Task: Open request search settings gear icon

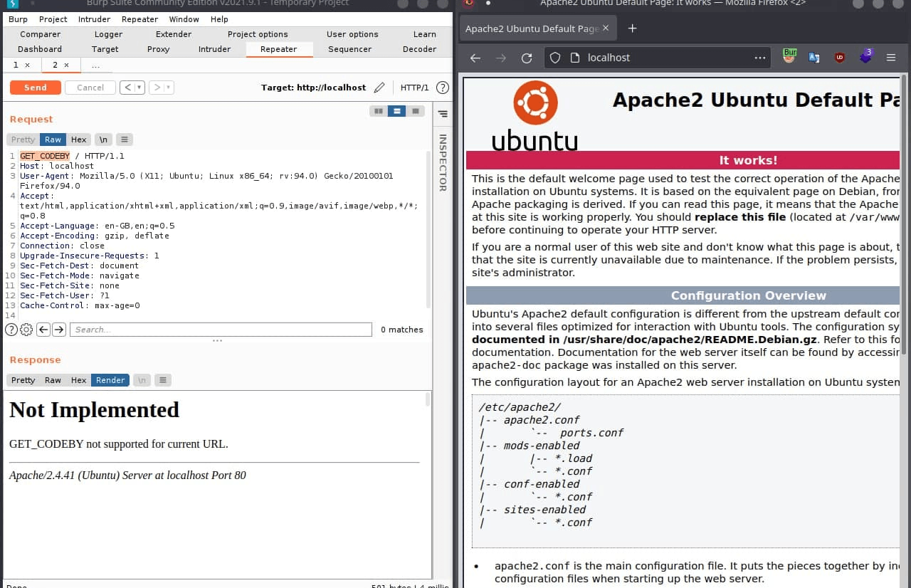Action: click(26, 330)
